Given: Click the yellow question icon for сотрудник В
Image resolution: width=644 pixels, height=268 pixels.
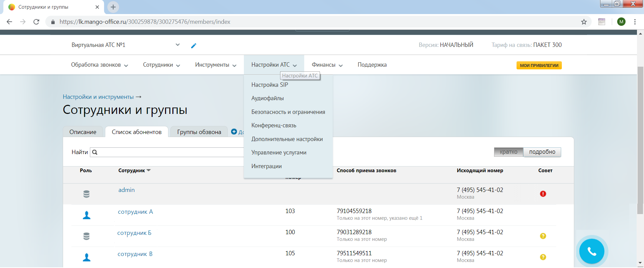Looking at the screenshot, I should click(x=543, y=257).
